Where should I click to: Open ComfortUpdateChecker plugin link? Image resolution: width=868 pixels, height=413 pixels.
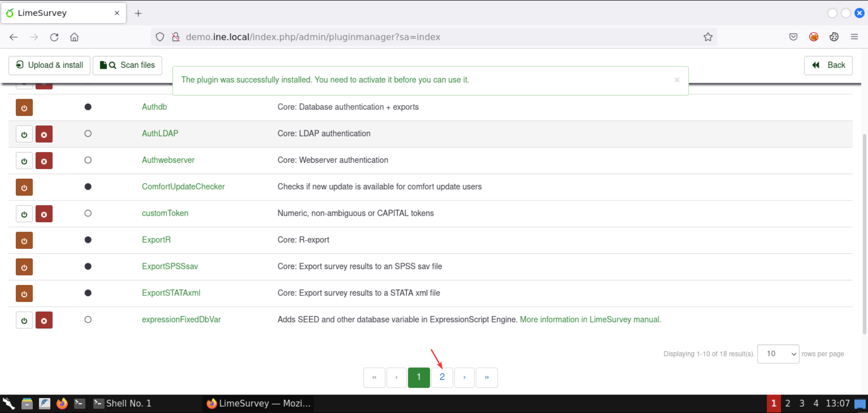pyautogui.click(x=183, y=186)
